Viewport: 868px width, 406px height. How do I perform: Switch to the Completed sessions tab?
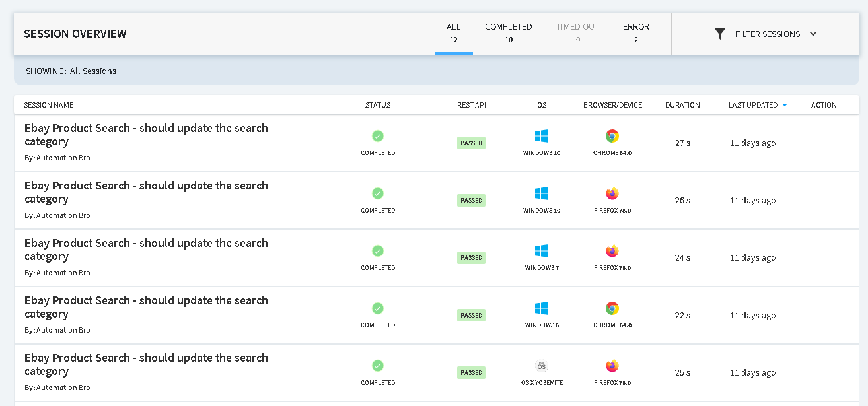[508, 33]
